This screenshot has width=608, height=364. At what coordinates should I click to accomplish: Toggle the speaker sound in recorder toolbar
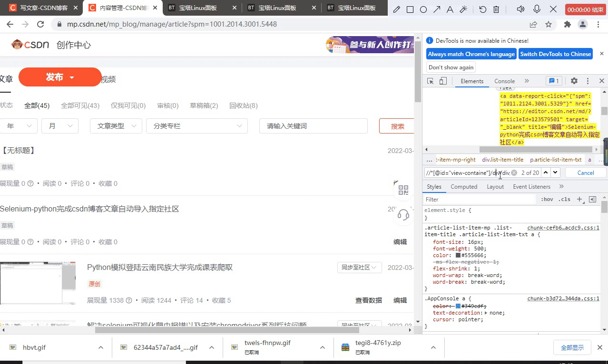pyautogui.click(x=521, y=10)
